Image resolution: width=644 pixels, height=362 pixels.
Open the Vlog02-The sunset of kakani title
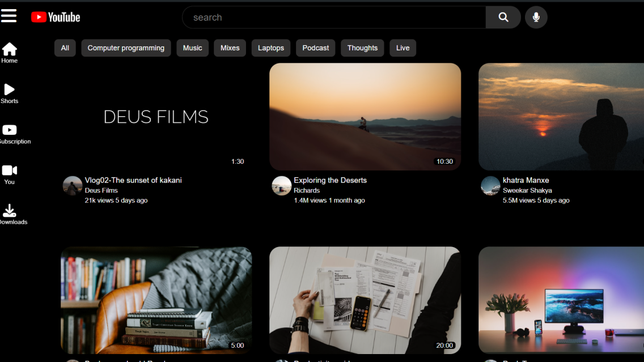click(133, 180)
